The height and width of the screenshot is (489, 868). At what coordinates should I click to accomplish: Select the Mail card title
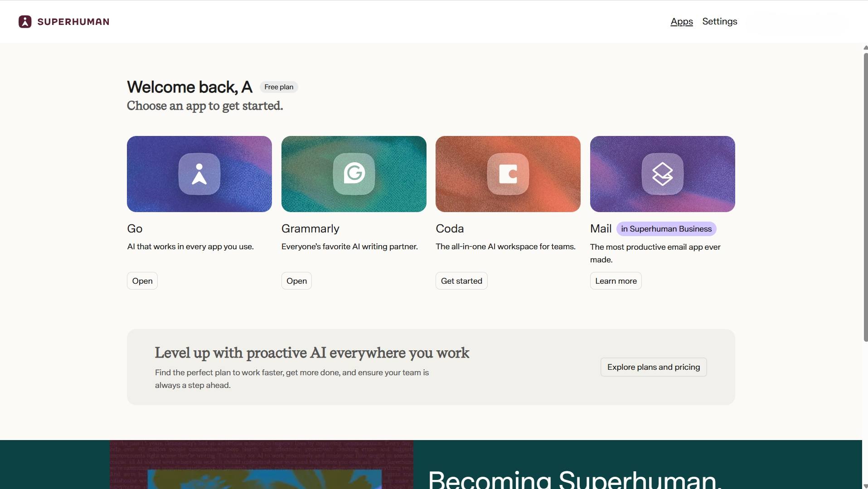click(601, 228)
